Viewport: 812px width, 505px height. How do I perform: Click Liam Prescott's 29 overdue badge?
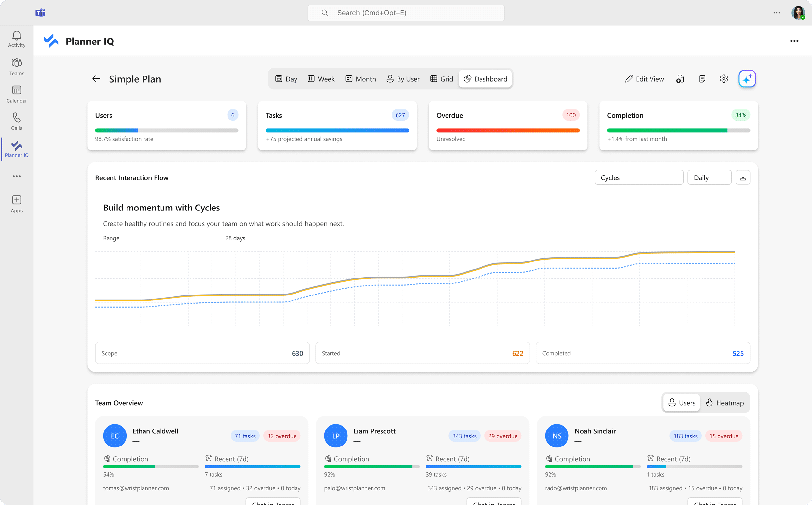[503, 436]
